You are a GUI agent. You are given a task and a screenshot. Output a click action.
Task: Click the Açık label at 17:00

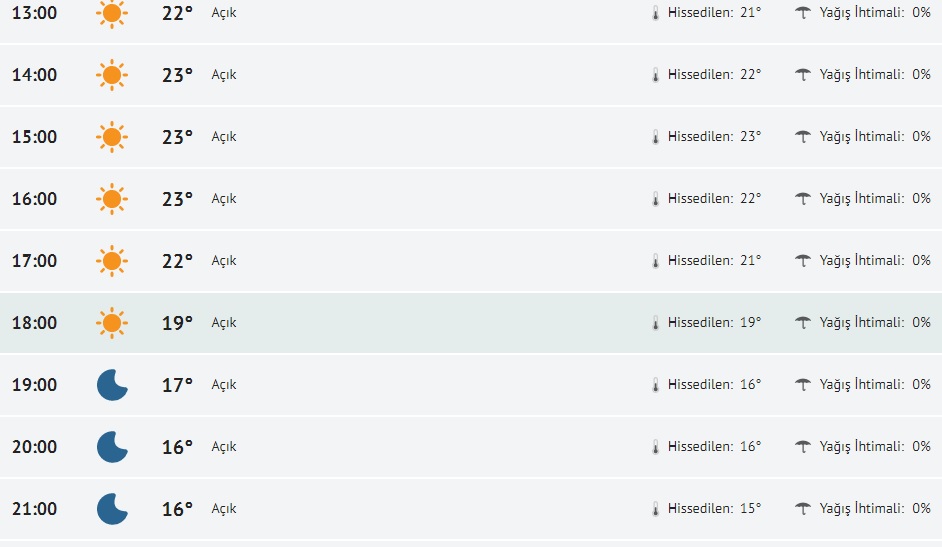click(x=224, y=261)
